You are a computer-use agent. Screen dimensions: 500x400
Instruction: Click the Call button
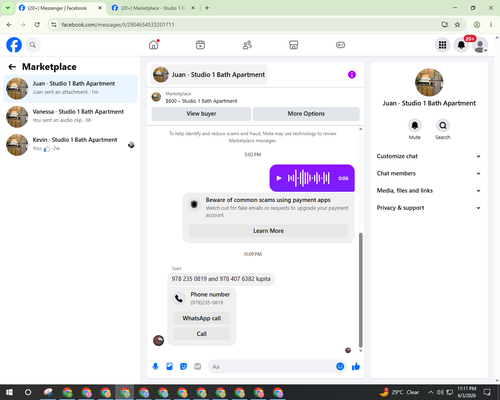pyautogui.click(x=202, y=334)
